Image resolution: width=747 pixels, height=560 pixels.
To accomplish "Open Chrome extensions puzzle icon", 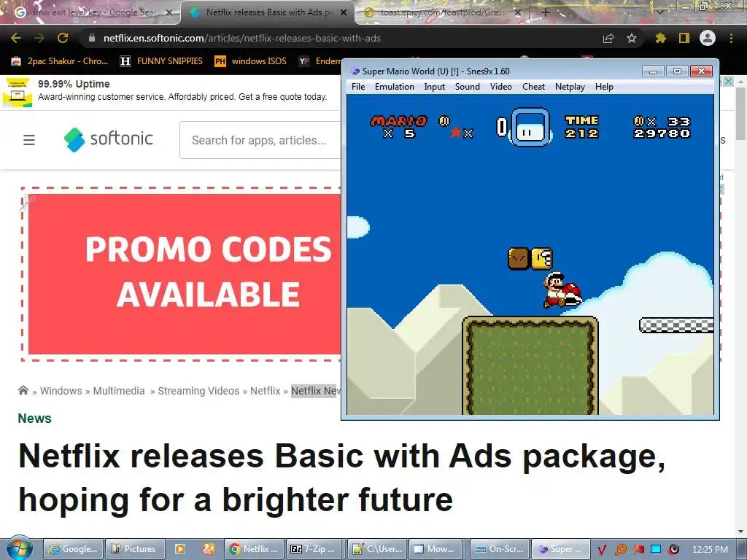I will click(x=660, y=38).
